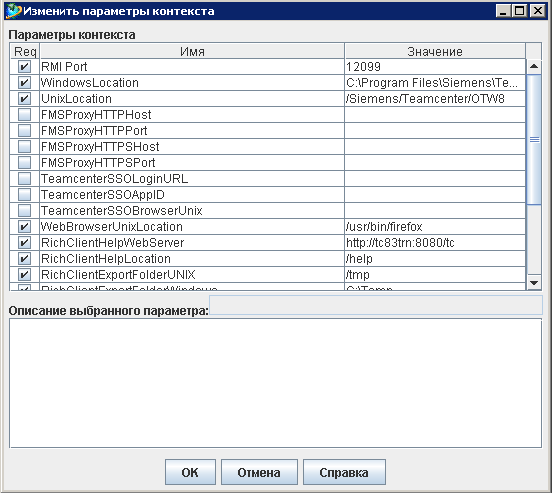Select the RichClientHelpWebServer parameter name

point(192,242)
